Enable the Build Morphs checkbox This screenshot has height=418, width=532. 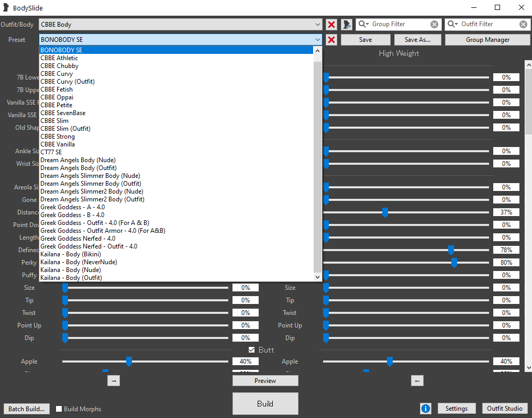coord(59,409)
